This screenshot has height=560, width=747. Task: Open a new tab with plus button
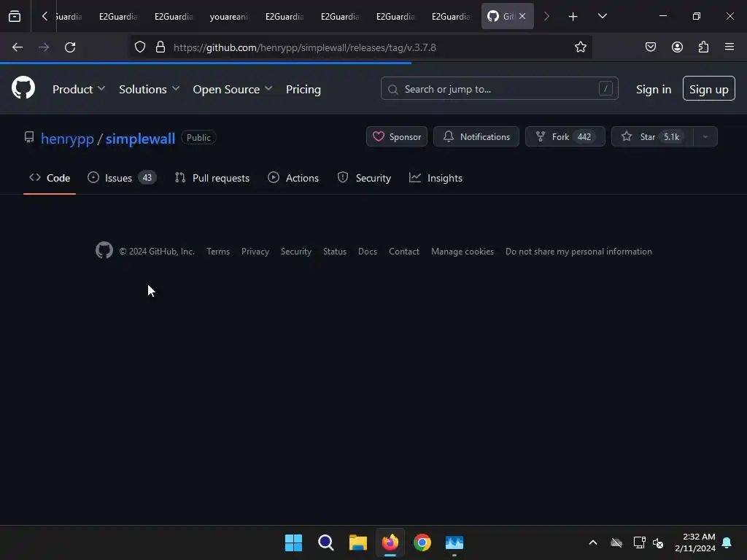[x=573, y=16]
